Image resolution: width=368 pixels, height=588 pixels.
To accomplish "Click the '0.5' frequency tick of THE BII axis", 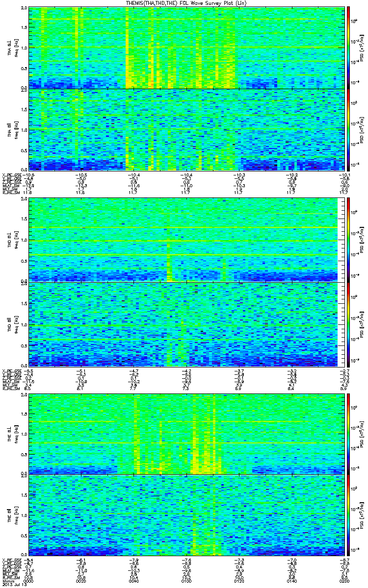I will [25, 536].
